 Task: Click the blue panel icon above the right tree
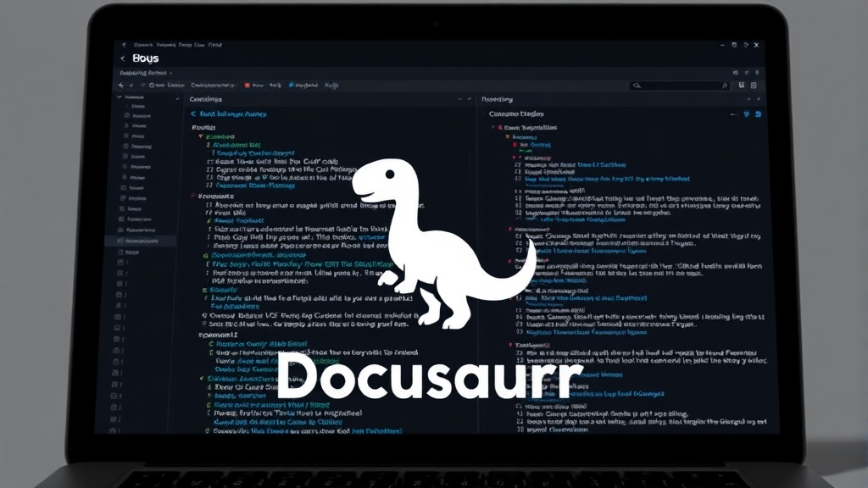758,114
